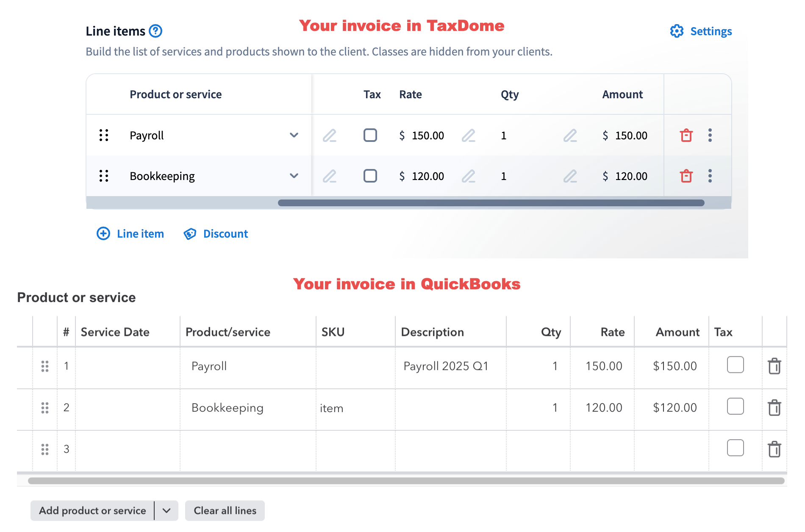Open three-dot menu for Payroll row
805x532 pixels.
[x=710, y=136]
